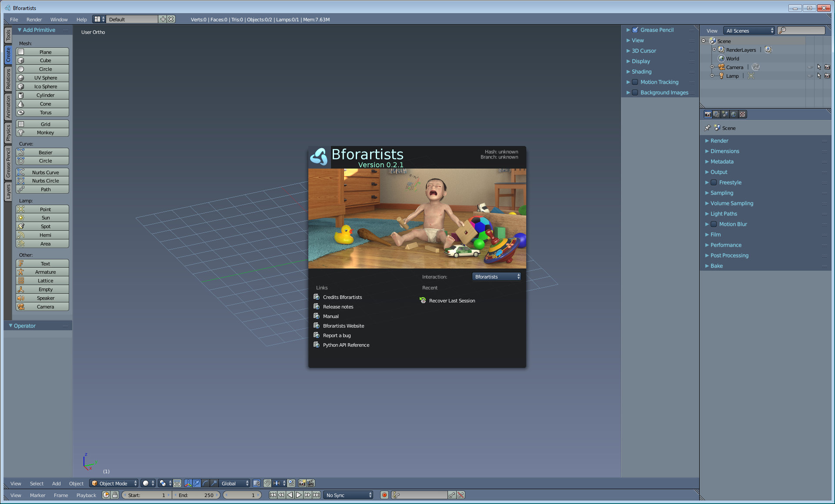Expand the Dimensions panel
The height and width of the screenshot is (504, 835).
click(x=725, y=151)
